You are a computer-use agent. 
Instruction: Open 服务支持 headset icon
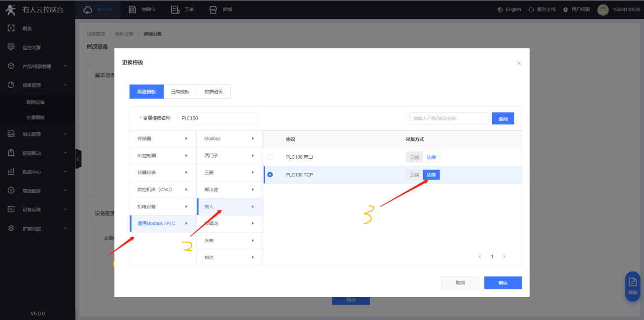531,9
